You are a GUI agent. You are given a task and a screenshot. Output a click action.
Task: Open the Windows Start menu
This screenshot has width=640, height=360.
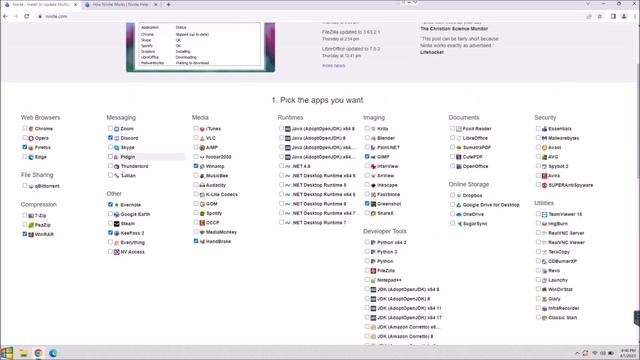[7, 353]
